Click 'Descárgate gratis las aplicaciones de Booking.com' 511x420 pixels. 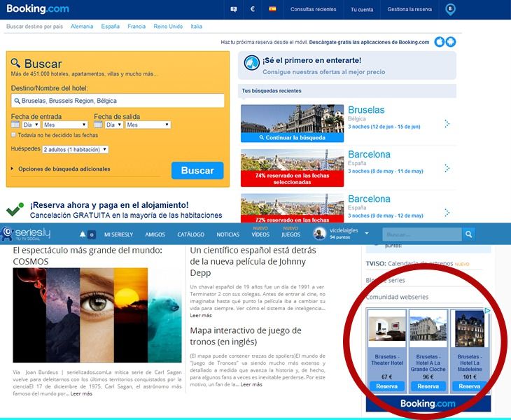click(x=369, y=42)
